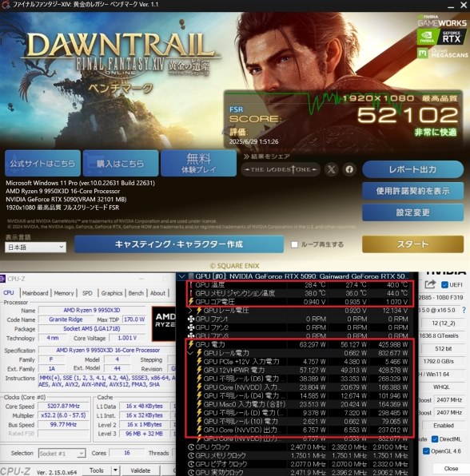Click the fan icon for GPU ファン1
Viewport: 470px width, 476px height.
(191, 319)
